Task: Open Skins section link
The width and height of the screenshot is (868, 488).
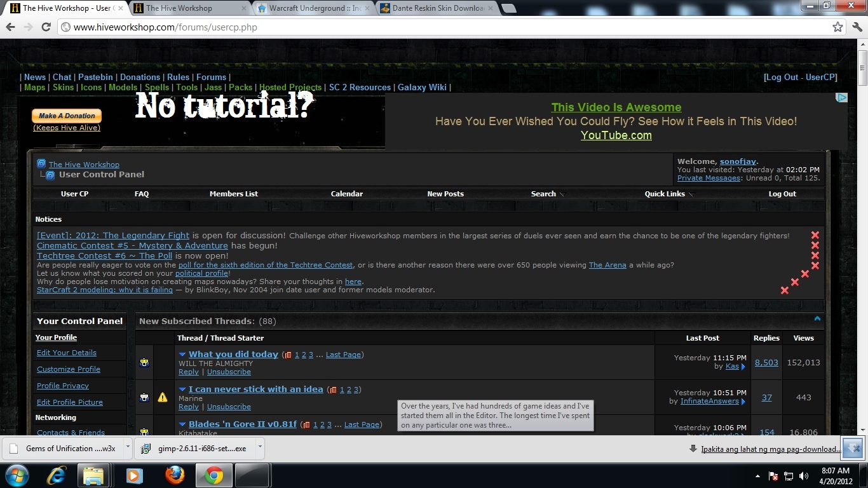Action: pos(63,87)
